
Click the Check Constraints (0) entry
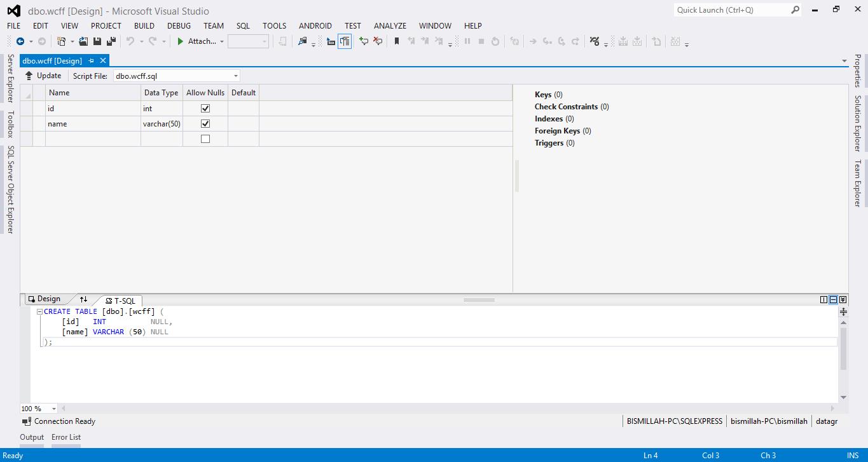(x=572, y=107)
